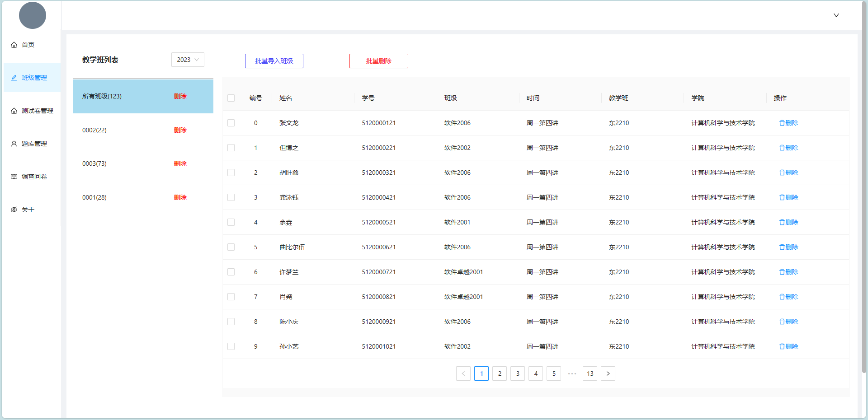Click the 批量删除 button
Screen dimensions: 868x420
coord(379,61)
